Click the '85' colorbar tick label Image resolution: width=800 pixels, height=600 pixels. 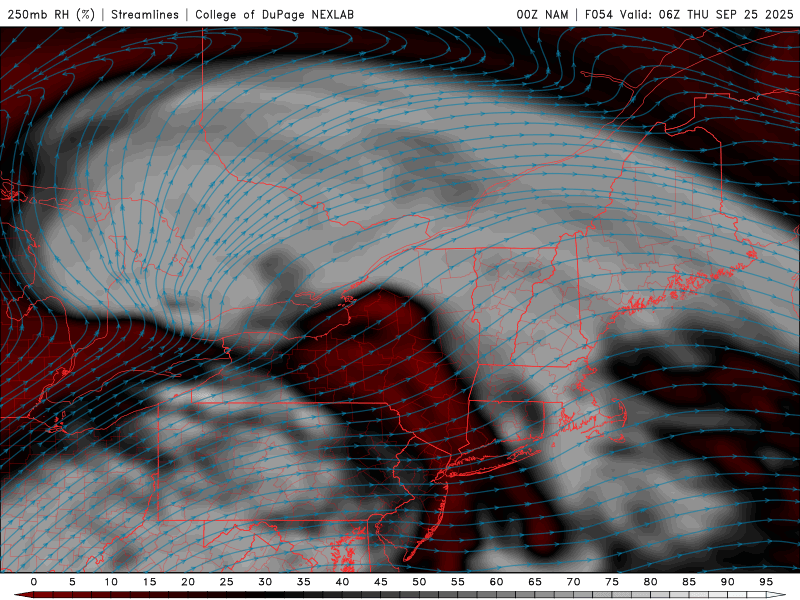689,582
